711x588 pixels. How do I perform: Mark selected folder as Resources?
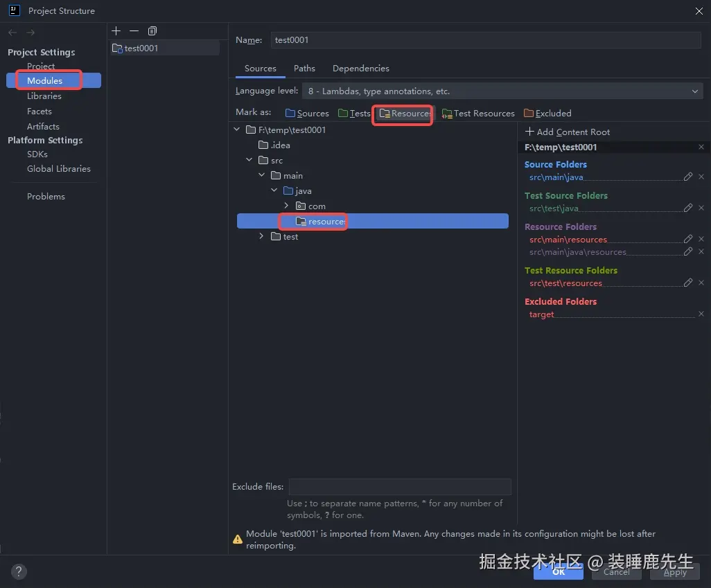pyautogui.click(x=405, y=114)
